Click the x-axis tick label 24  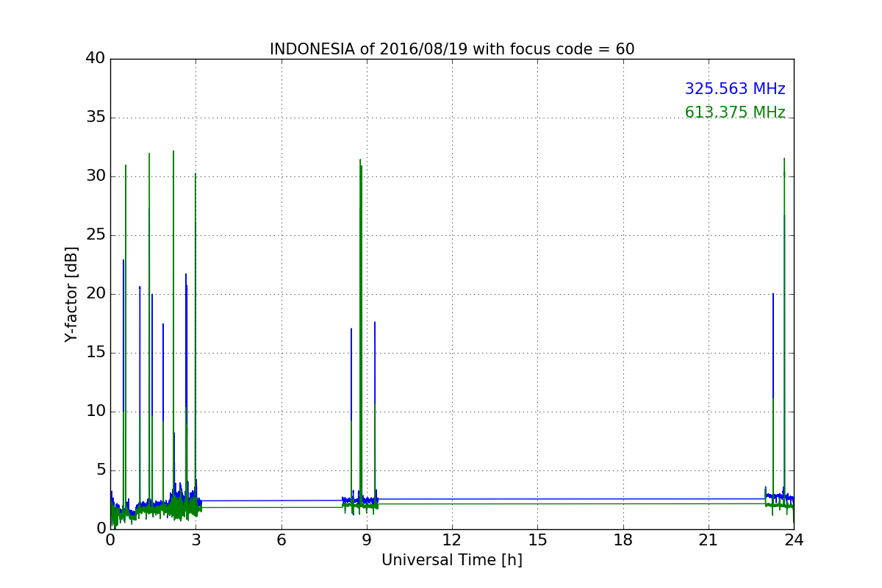pyautogui.click(x=794, y=540)
